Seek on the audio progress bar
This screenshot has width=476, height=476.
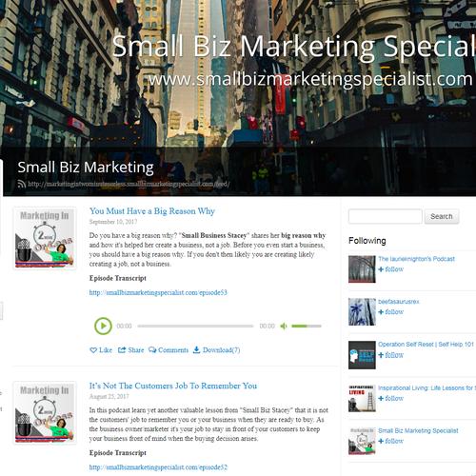195,326
